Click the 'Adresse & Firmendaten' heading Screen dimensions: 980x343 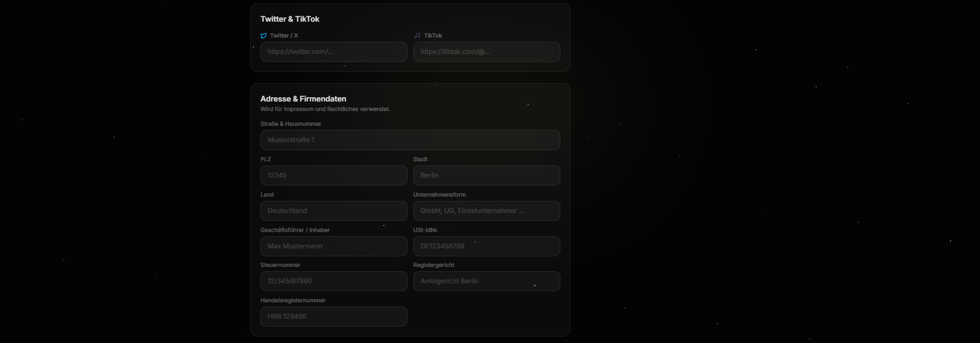coord(303,99)
